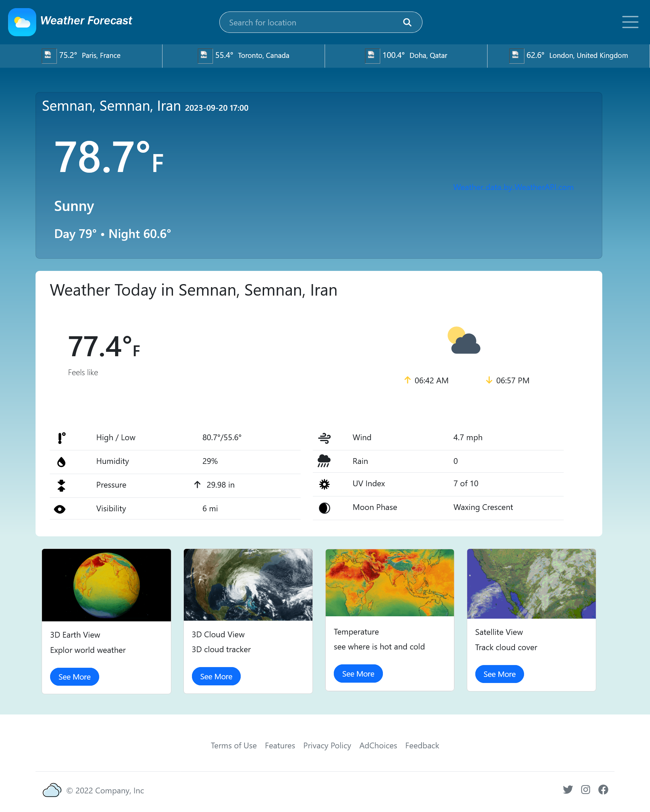Viewport: 650px width, 812px height.
Task: Click the visibility eye icon
Action: (61, 509)
